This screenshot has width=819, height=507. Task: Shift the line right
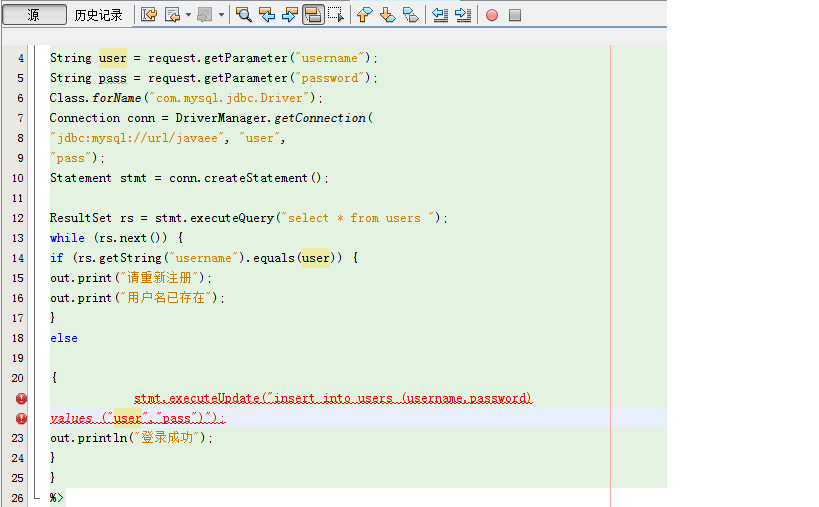463,15
